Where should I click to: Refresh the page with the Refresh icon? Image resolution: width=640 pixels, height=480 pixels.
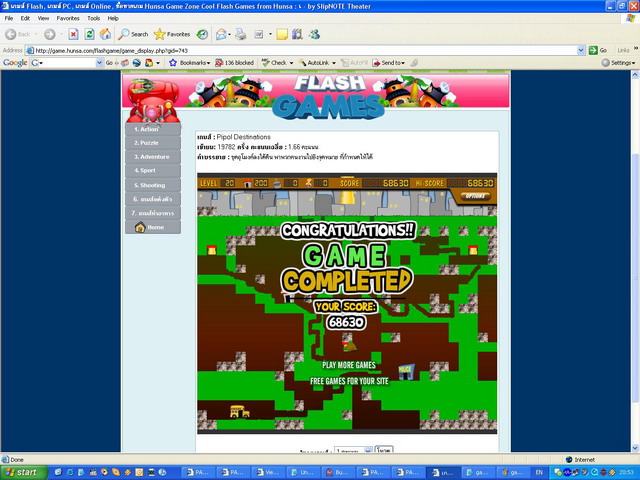tap(89, 34)
